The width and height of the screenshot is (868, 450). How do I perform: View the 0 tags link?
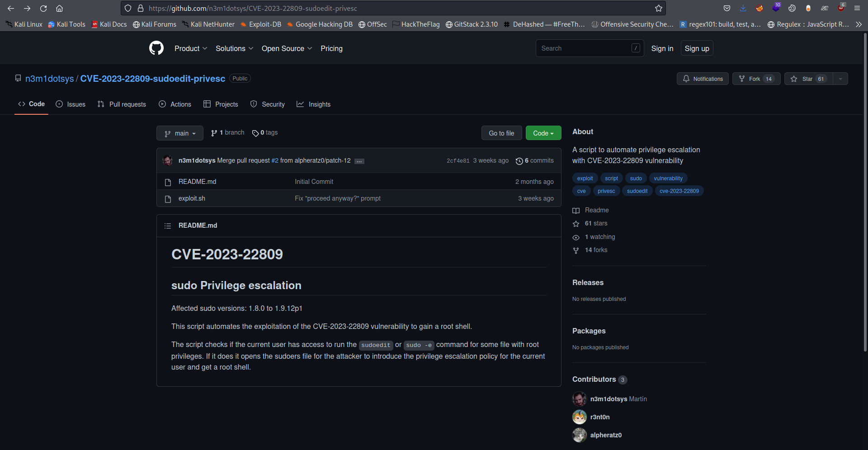[x=265, y=133]
